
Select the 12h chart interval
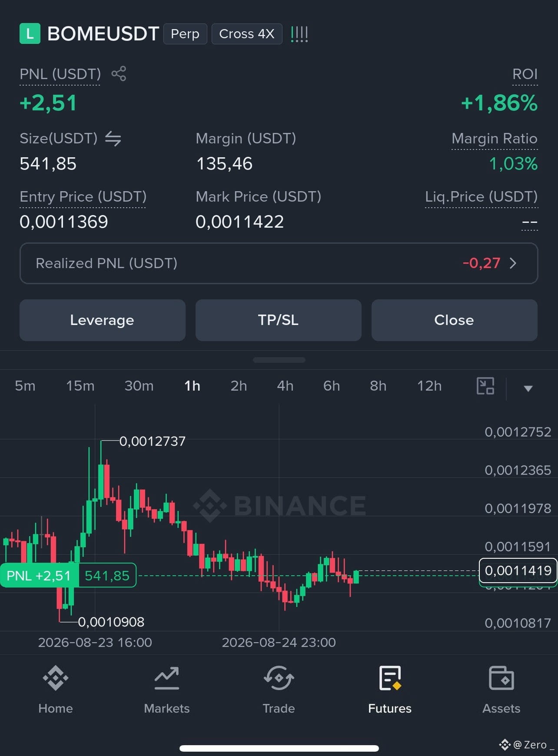pyautogui.click(x=429, y=386)
